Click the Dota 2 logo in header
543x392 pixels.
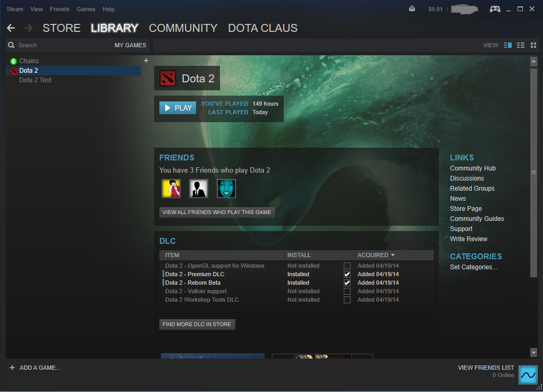167,78
